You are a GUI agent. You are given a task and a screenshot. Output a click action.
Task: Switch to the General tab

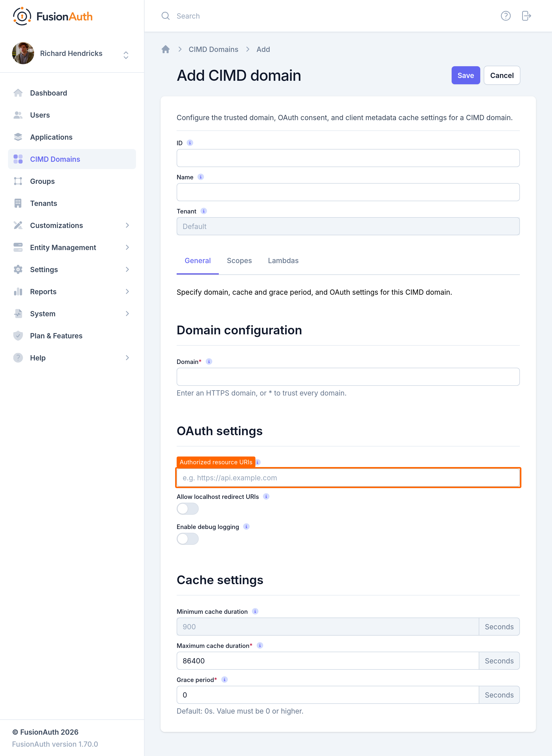tap(197, 261)
